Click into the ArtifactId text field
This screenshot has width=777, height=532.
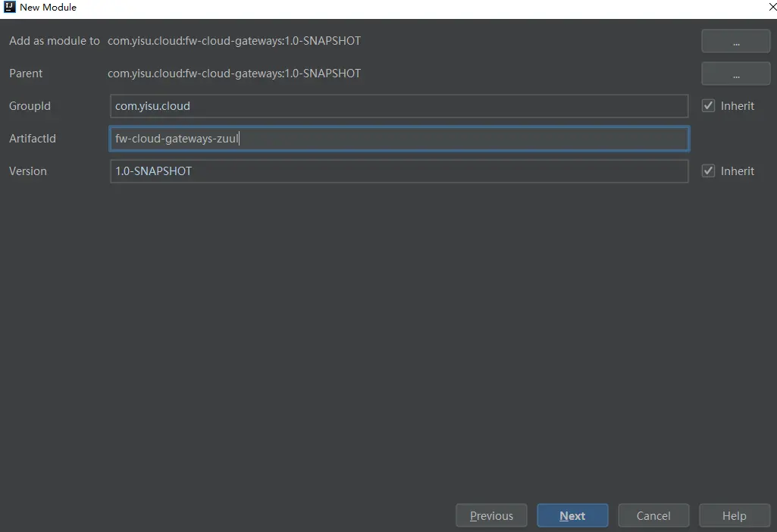[x=399, y=139]
